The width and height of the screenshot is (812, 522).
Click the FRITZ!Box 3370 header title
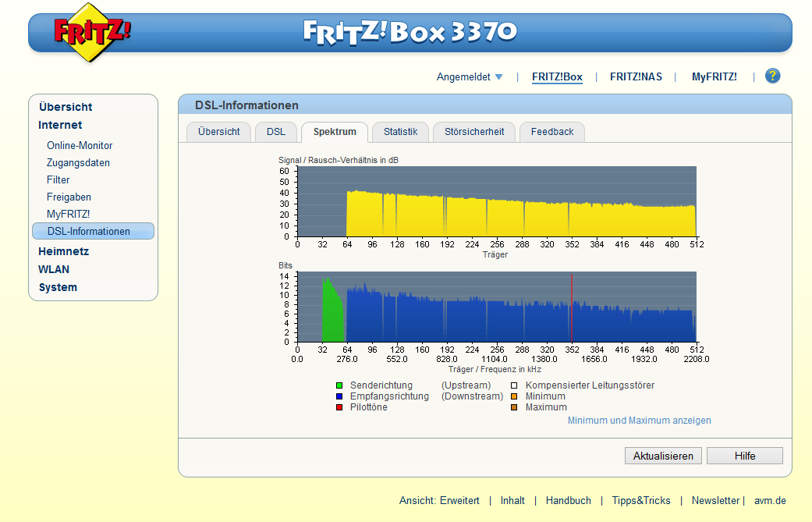(x=410, y=33)
